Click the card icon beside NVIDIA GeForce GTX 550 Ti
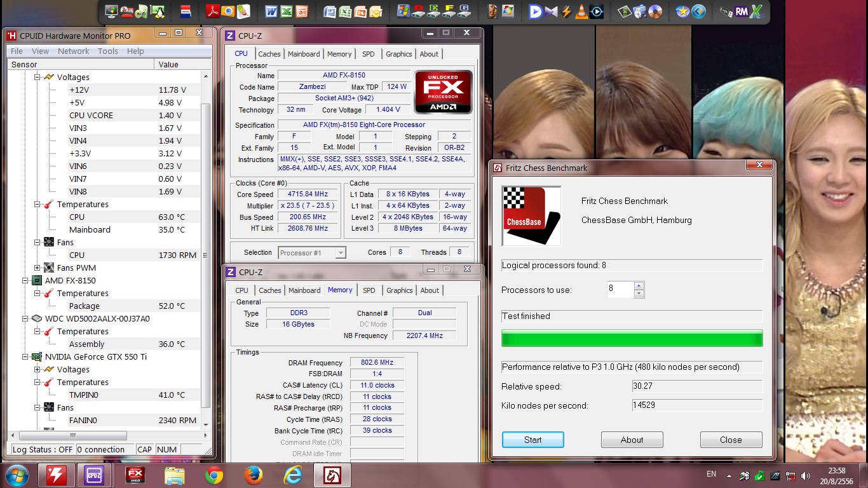 (37, 356)
